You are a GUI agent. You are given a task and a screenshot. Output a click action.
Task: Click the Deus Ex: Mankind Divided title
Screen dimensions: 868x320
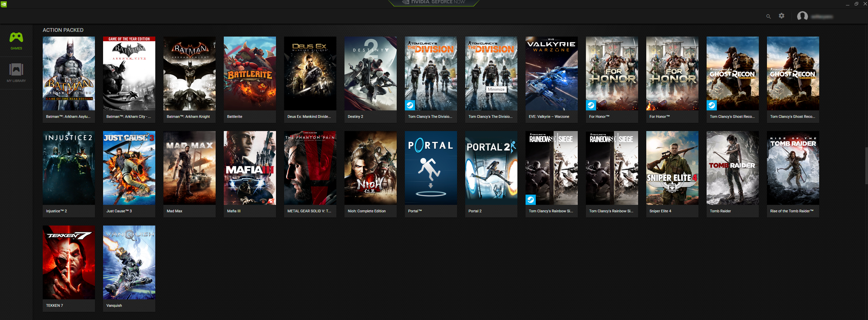(309, 116)
